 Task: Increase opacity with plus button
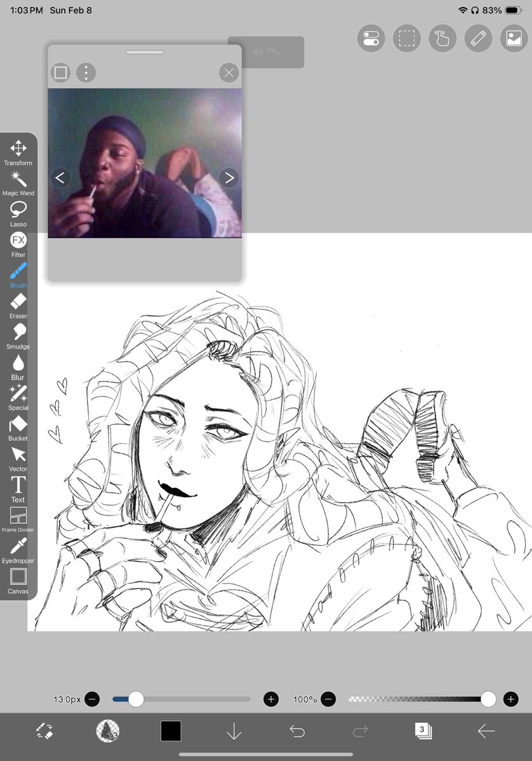tap(510, 699)
